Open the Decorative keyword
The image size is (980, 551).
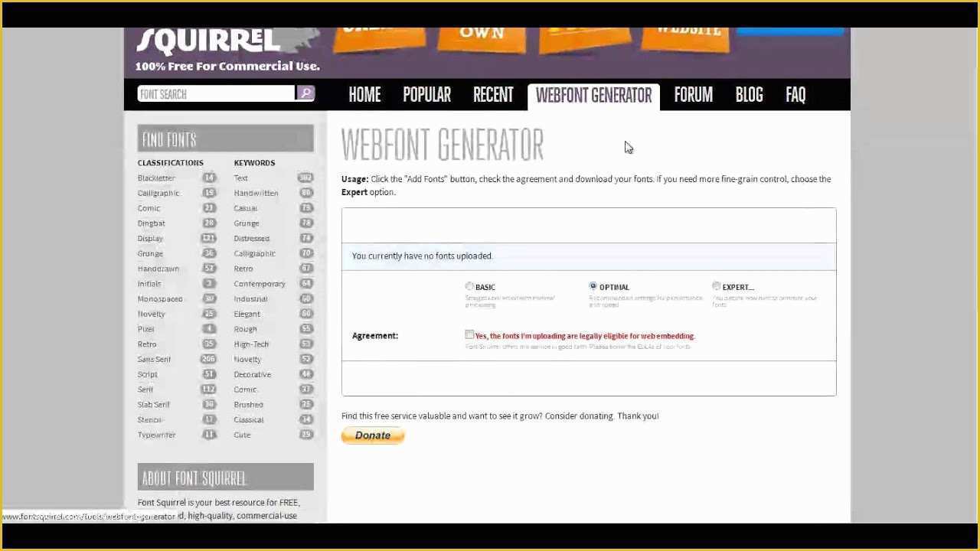pos(252,374)
